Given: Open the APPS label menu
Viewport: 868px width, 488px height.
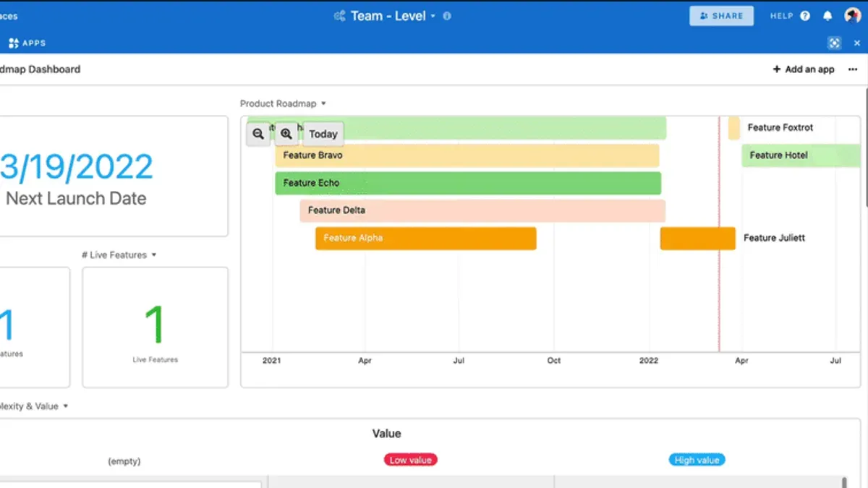Looking at the screenshot, I should tap(34, 43).
